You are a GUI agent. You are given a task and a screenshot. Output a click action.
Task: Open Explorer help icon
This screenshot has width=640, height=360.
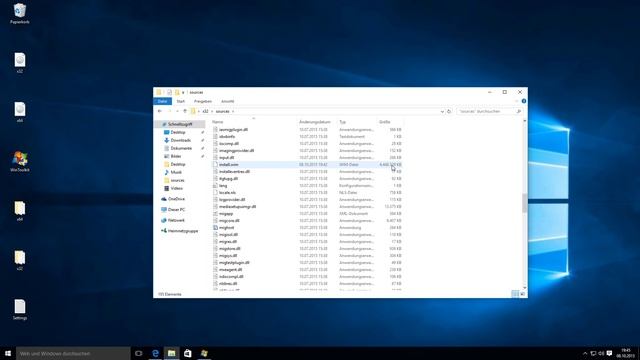[524, 101]
